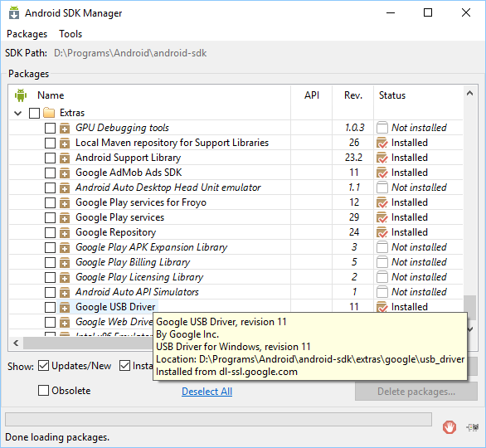Viewport: 486px width, 448px height.
Task: Uncheck the Updates/New show filter
Action: [43, 366]
